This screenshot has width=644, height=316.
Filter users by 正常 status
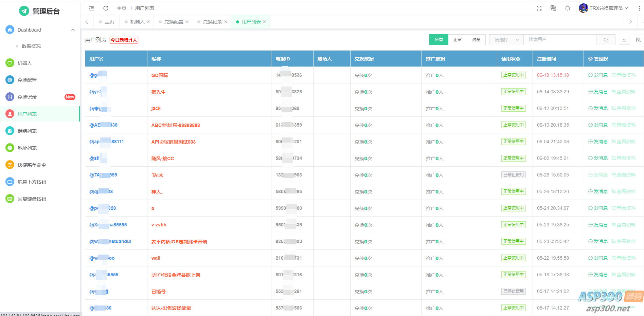click(458, 40)
